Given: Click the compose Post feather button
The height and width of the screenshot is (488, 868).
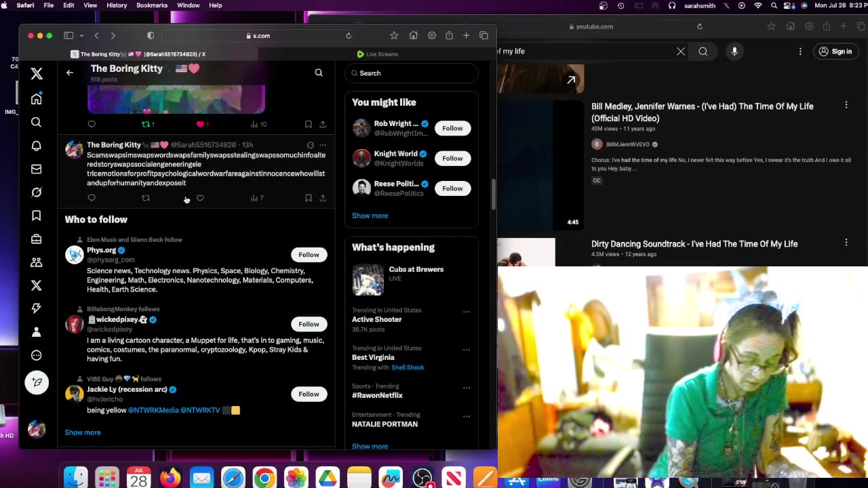Looking at the screenshot, I should [x=37, y=382].
